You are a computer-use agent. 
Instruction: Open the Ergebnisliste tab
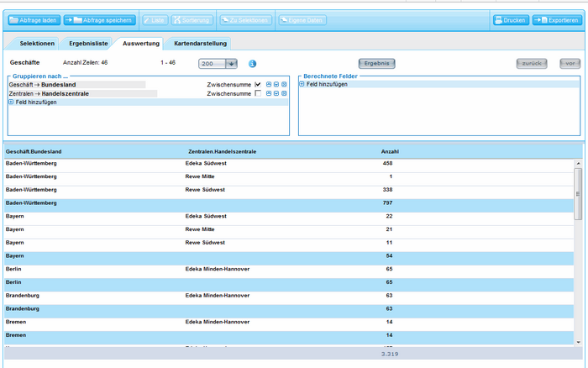click(87, 43)
